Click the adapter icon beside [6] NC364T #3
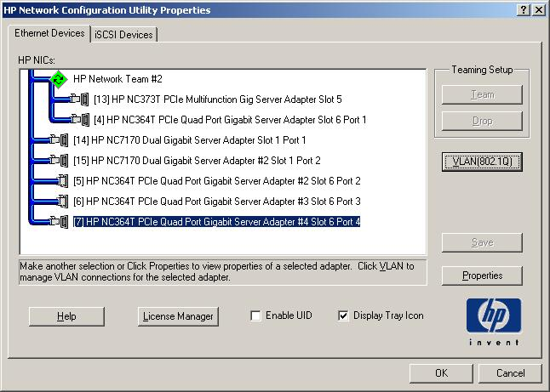 pos(62,202)
